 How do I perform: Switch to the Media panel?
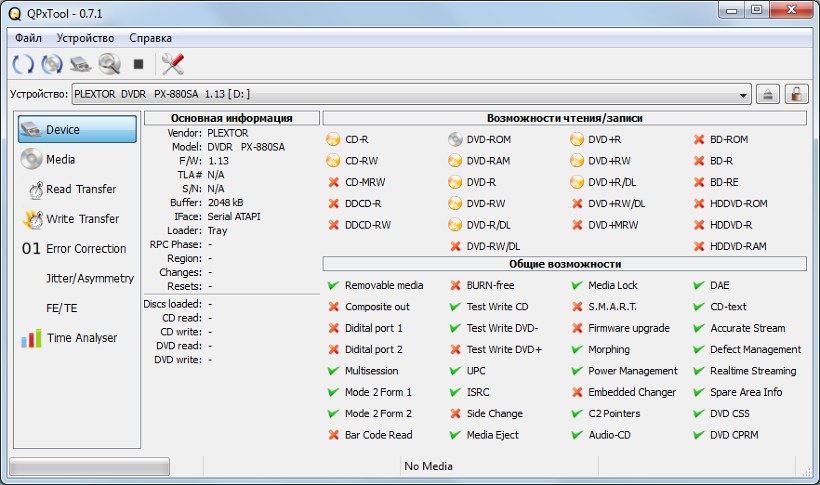click(60, 159)
